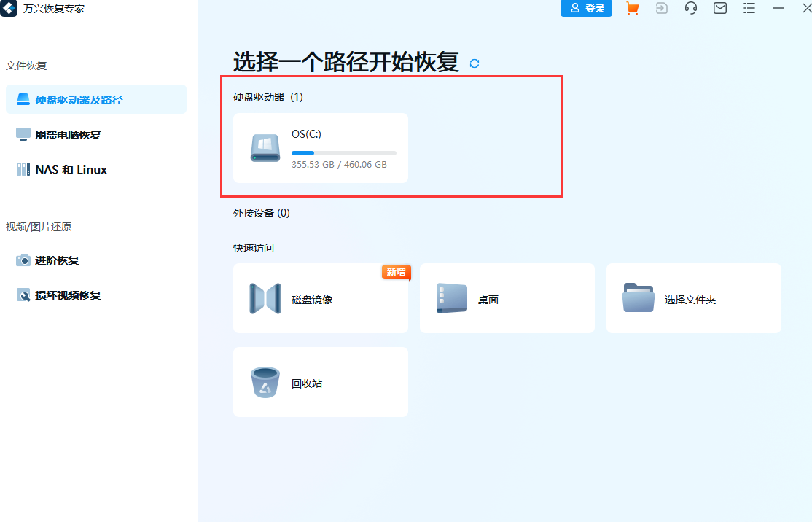Click the 磁盘镜像 quick access icon

(265, 297)
